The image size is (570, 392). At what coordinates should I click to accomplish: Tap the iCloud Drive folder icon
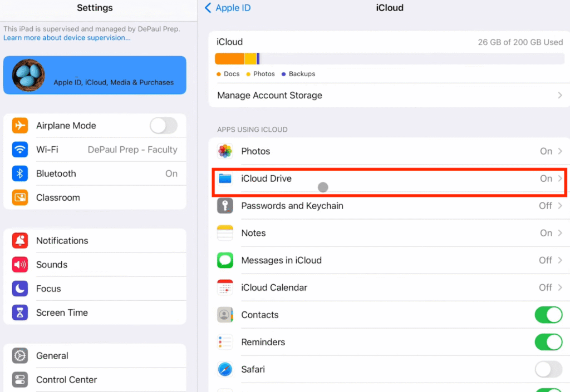click(x=225, y=178)
